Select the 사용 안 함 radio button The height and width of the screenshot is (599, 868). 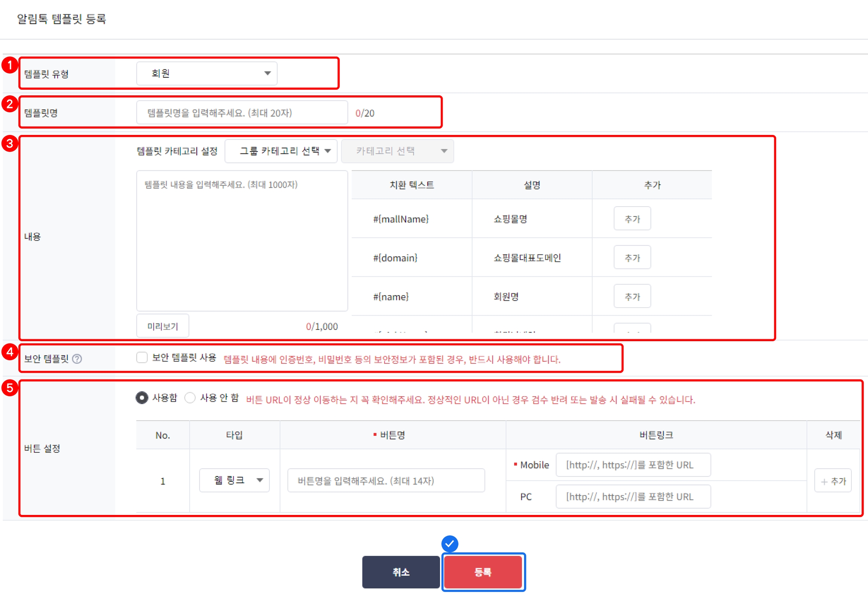coord(190,398)
